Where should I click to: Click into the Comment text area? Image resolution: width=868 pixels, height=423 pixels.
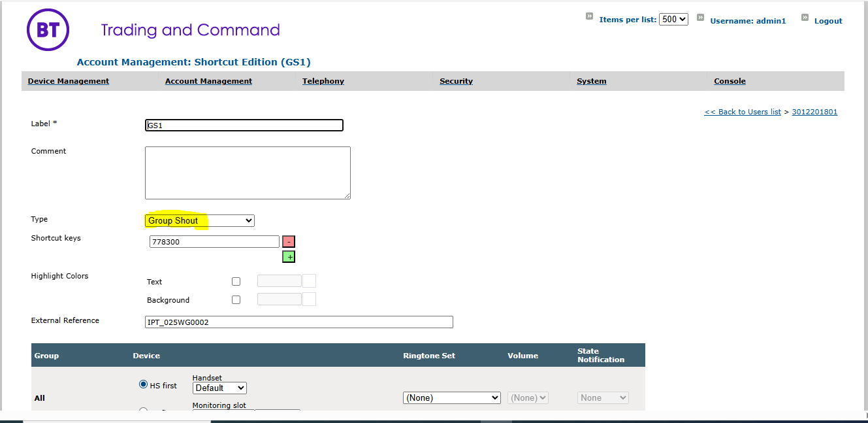point(248,173)
